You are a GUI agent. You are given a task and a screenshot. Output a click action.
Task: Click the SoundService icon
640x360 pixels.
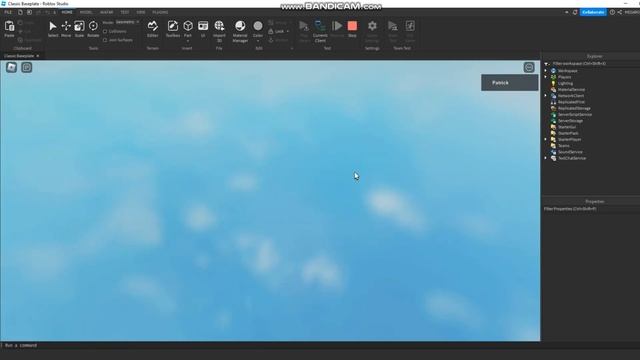coord(553,152)
